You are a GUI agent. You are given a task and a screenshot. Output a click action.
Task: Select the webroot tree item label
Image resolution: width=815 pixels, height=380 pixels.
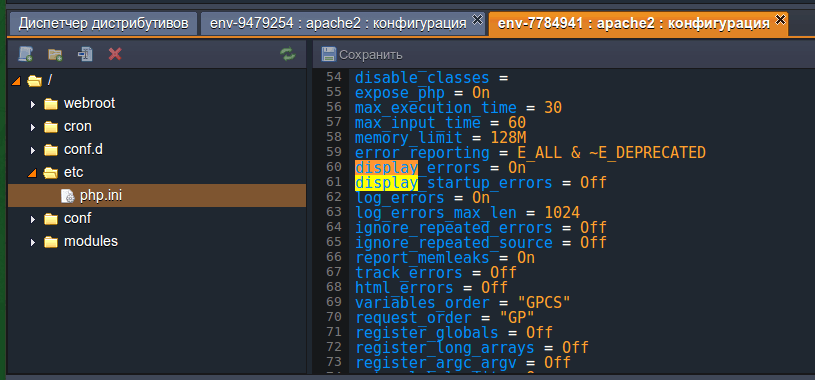tap(89, 103)
